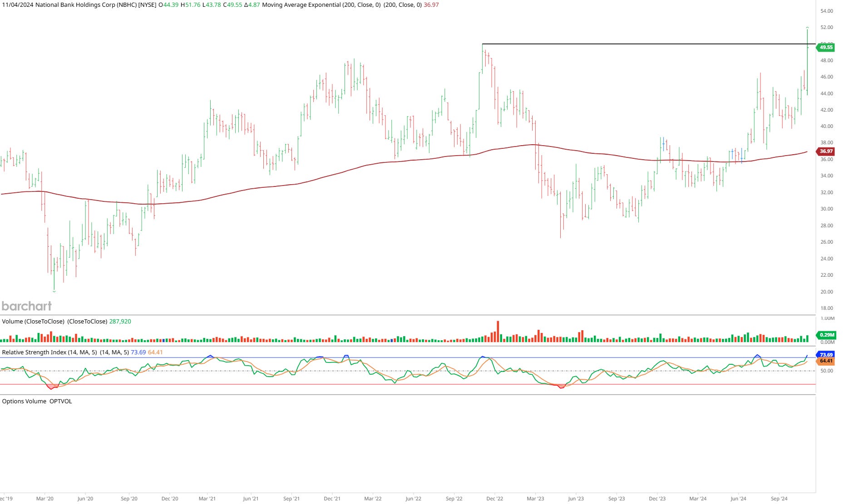Click the Jun '23 date label
Image resolution: width=844 pixels, height=504 pixels.
(x=576, y=499)
